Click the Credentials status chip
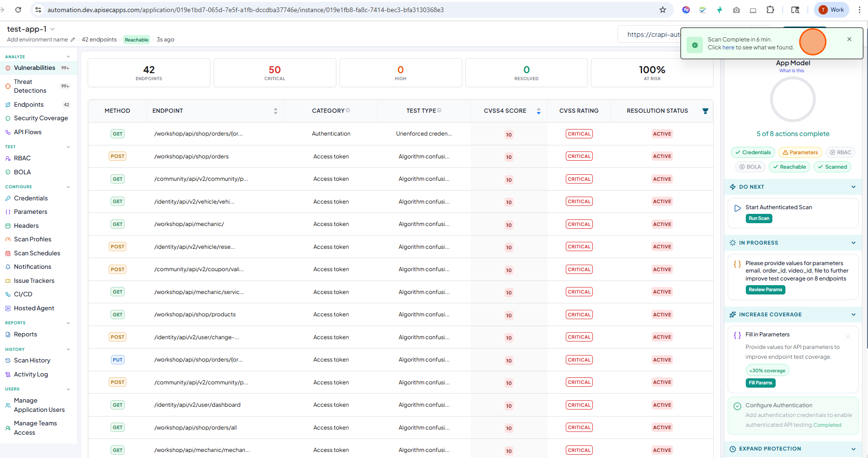This screenshot has width=868, height=458. [x=753, y=152]
